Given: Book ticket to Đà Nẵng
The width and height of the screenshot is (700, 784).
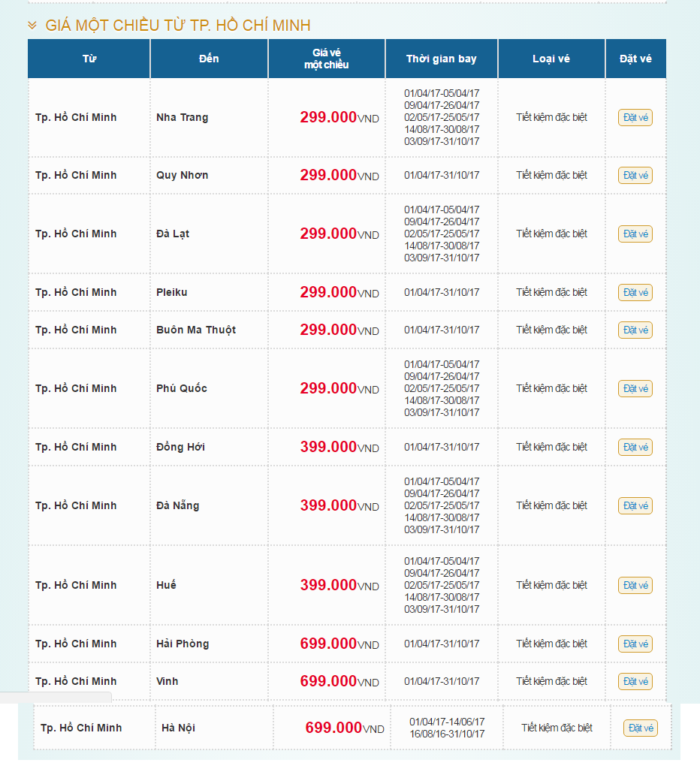Looking at the screenshot, I should coord(635,506).
